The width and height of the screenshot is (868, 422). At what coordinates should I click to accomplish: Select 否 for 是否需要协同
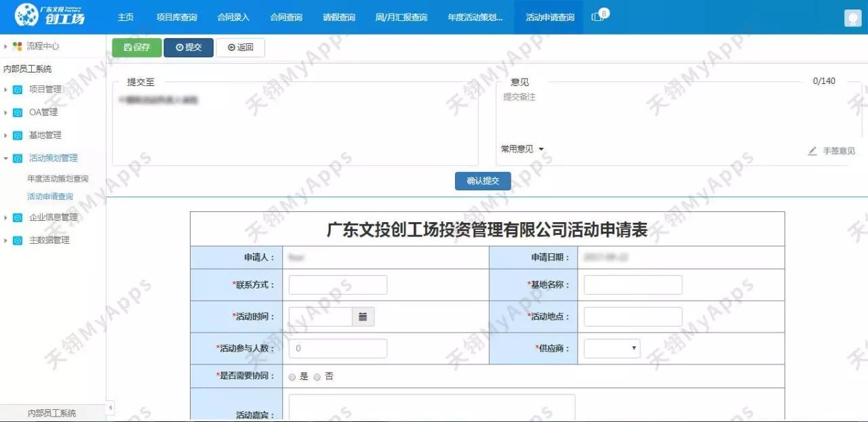pyautogui.click(x=317, y=377)
